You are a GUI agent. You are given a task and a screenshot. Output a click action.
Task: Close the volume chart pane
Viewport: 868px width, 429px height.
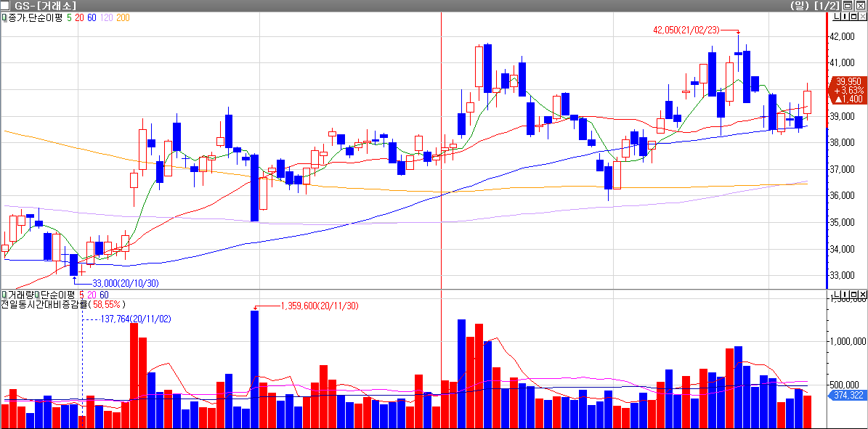pos(862,293)
